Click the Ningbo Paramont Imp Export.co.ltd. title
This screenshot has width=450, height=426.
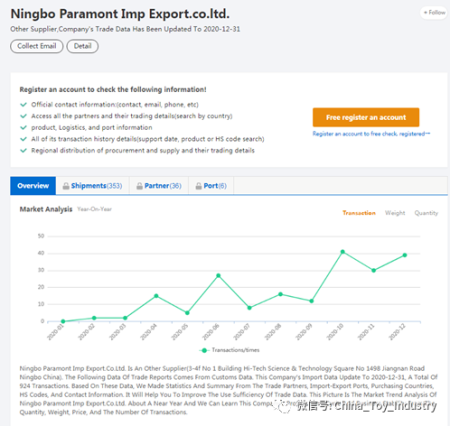click(x=120, y=14)
